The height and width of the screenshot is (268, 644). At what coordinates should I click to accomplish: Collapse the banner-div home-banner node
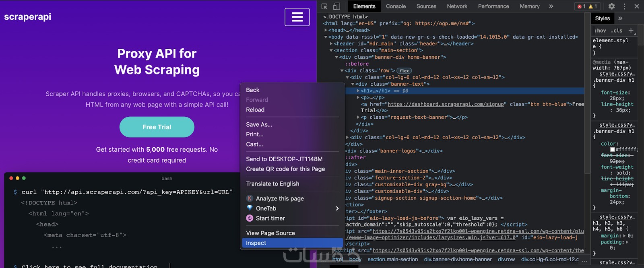pyautogui.click(x=336, y=57)
